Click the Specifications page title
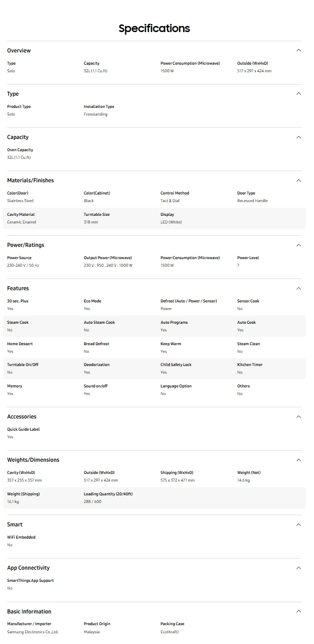This screenshot has height=644, width=314. (x=154, y=29)
